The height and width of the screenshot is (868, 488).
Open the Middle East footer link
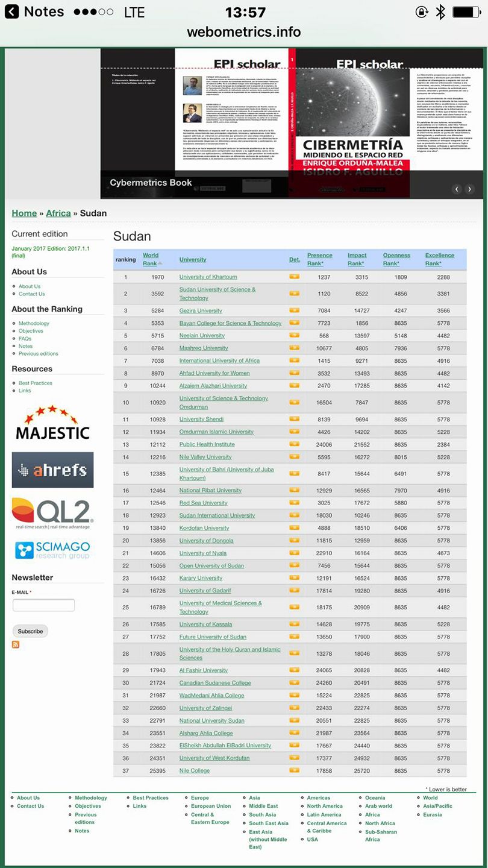[x=263, y=806]
